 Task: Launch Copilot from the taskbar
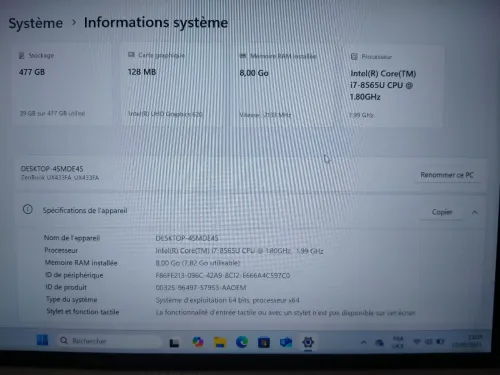(198, 342)
